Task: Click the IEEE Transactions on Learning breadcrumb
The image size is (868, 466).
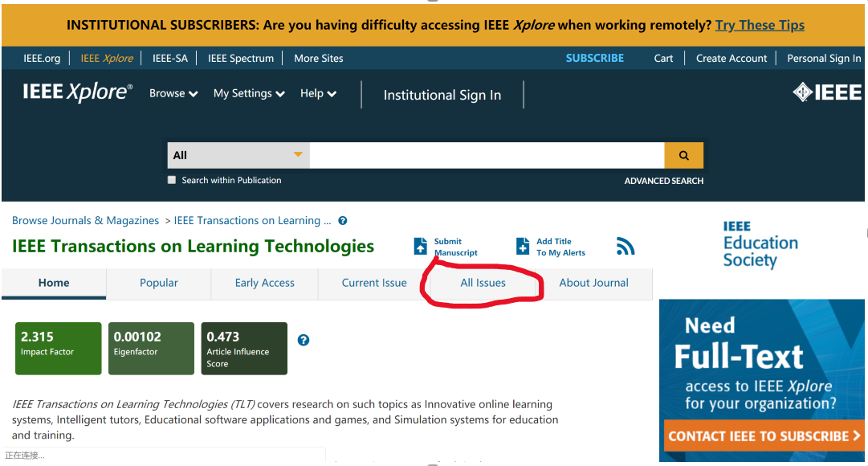Action: pos(252,220)
